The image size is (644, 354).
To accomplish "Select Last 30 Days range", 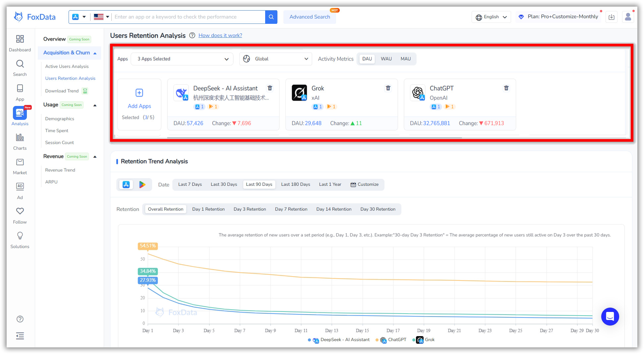I will coord(224,184).
